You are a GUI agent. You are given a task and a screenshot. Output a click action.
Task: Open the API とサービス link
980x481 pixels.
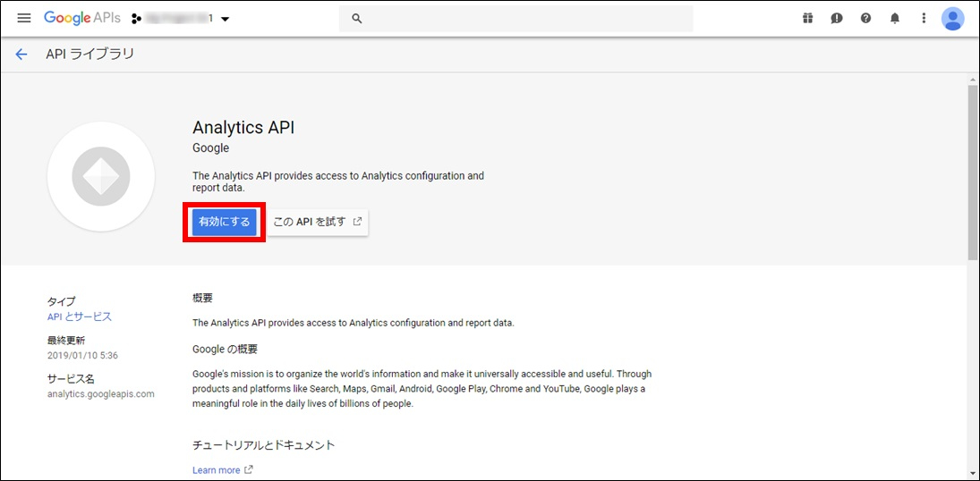[80, 316]
